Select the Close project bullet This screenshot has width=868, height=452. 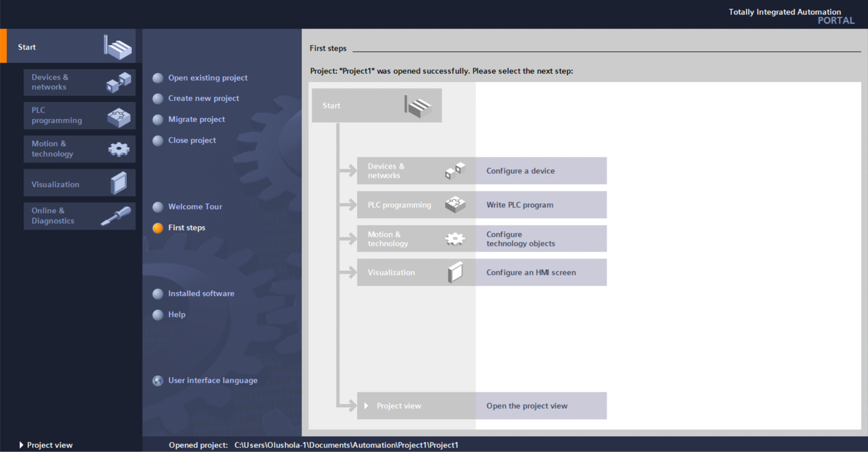158,140
